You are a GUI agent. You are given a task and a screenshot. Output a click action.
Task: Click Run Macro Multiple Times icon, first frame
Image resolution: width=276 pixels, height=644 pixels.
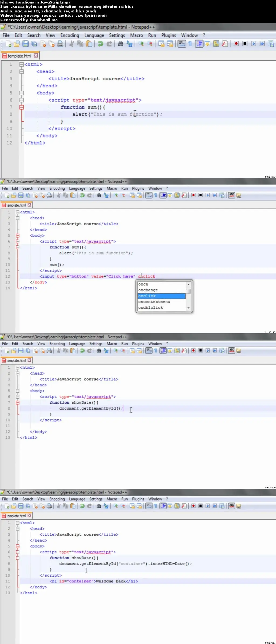click(262, 44)
